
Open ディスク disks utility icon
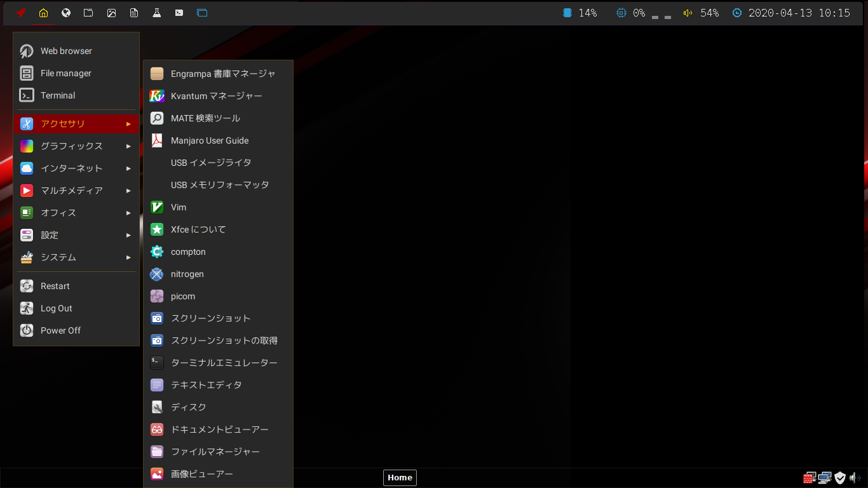[157, 407]
